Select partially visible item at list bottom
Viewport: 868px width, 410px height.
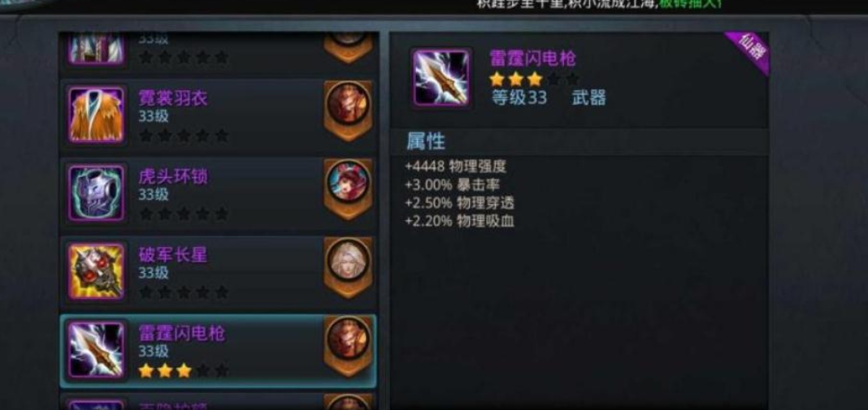tap(219, 402)
